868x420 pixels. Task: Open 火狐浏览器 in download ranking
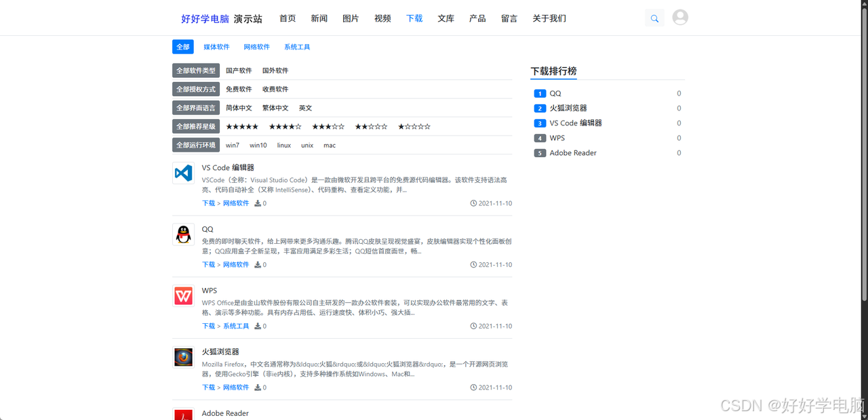(x=568, y=108)
